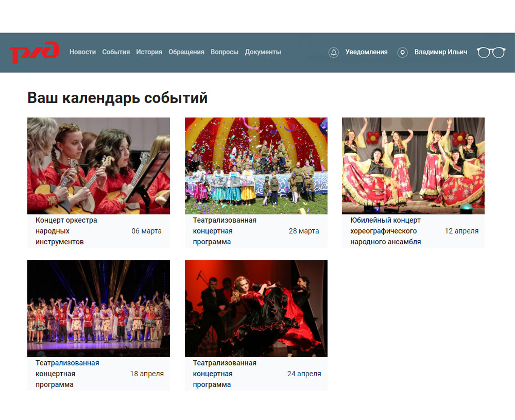The image size is (515, 420).
Task: Click the location pin icon
Action: pos(402,52)
